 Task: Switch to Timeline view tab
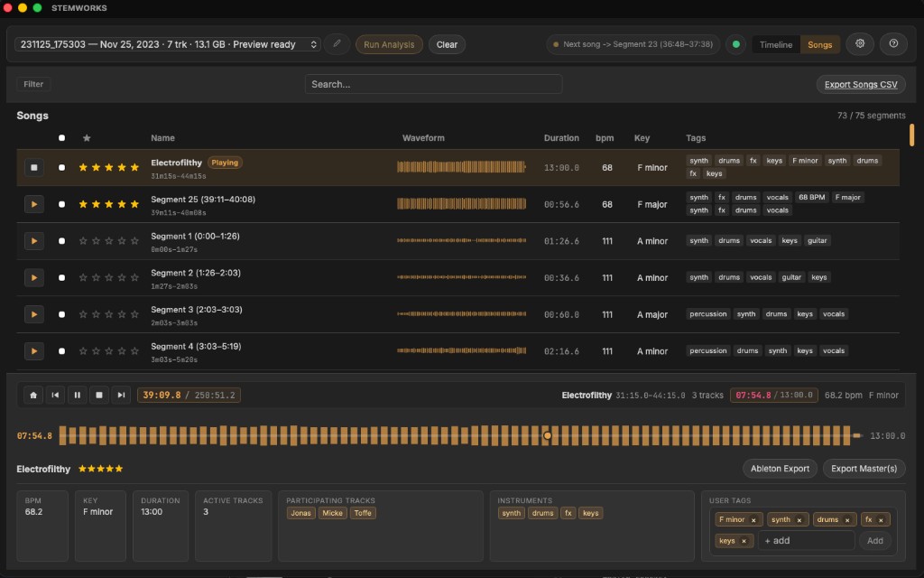775,44
